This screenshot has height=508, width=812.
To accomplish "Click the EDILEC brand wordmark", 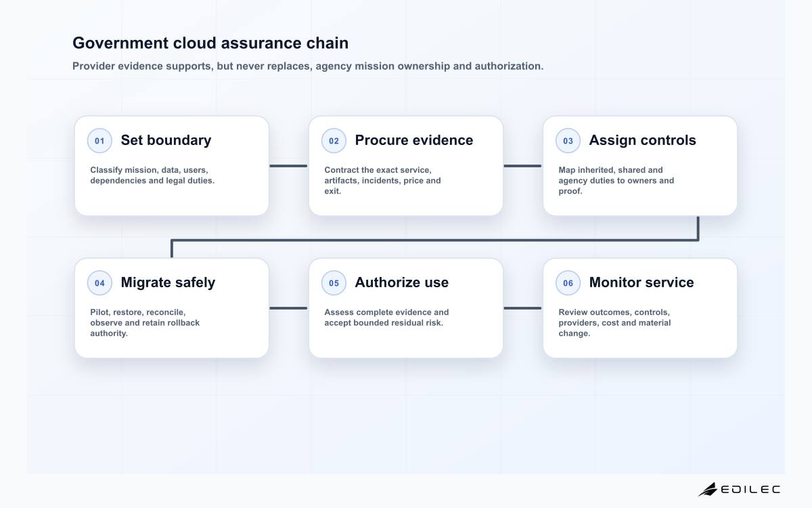I will click(x=750, y=489).
